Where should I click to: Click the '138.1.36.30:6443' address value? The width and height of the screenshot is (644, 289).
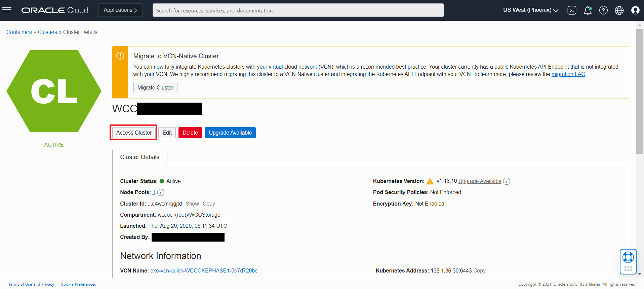pos(451,271)
